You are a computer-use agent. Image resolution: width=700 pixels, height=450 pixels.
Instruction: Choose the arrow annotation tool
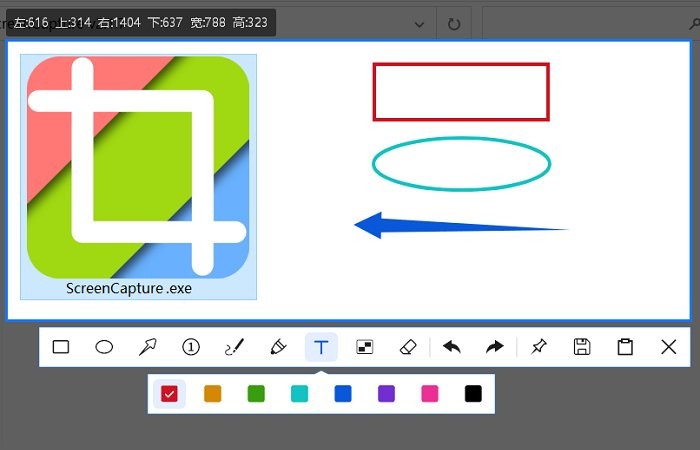pos(148,347)
